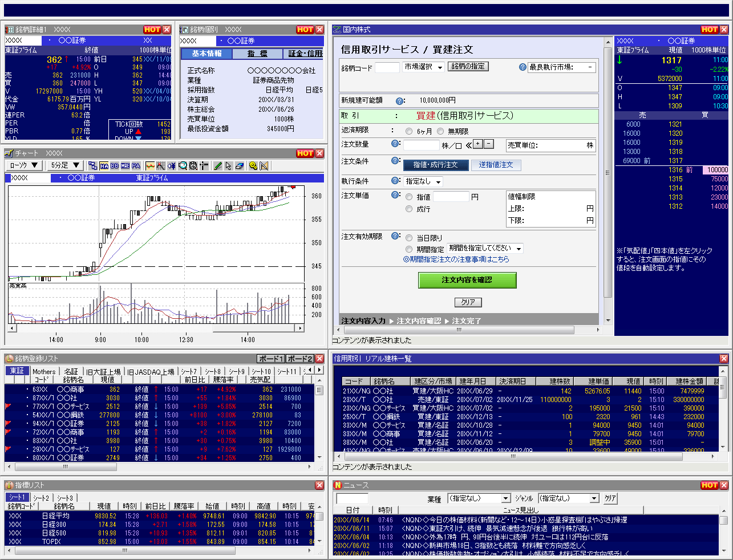This screenshot has width=733, height=560.
Task: Select the 成行 market order radio button
Action: point(409,209)
